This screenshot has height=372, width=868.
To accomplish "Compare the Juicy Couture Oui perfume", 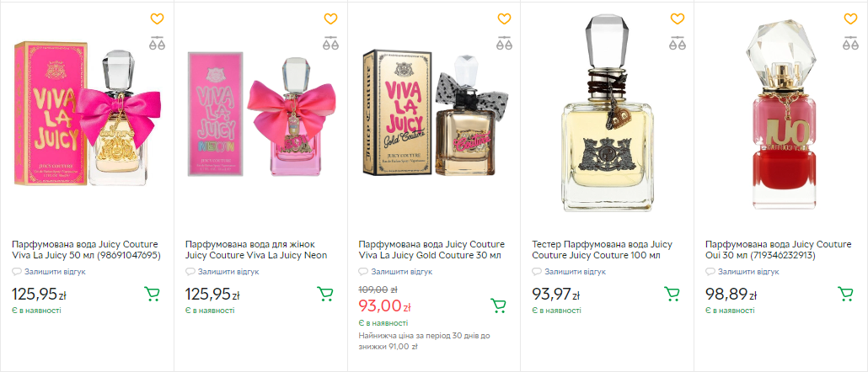I will [x=850, y=45].
